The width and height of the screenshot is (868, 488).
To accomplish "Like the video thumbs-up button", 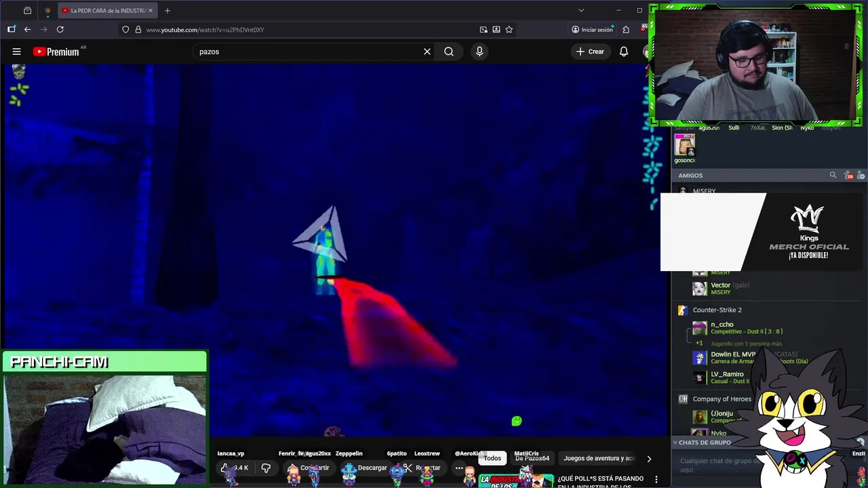I will pyautogui.click(x=235, y=468).
